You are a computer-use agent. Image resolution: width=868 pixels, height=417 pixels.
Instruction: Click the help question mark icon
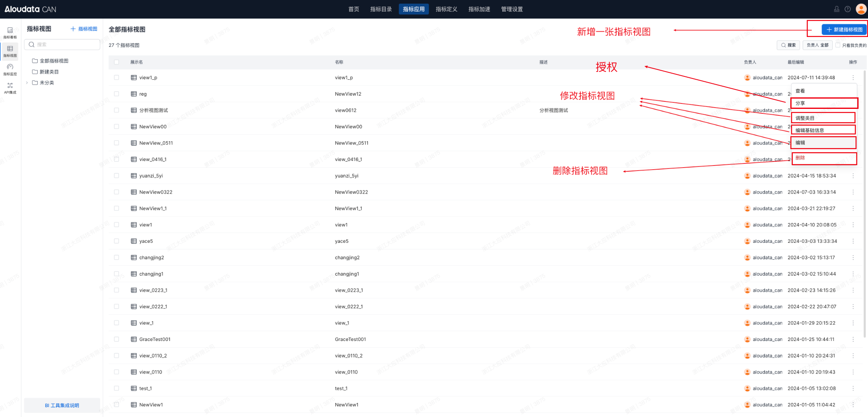tap(847, 9)
